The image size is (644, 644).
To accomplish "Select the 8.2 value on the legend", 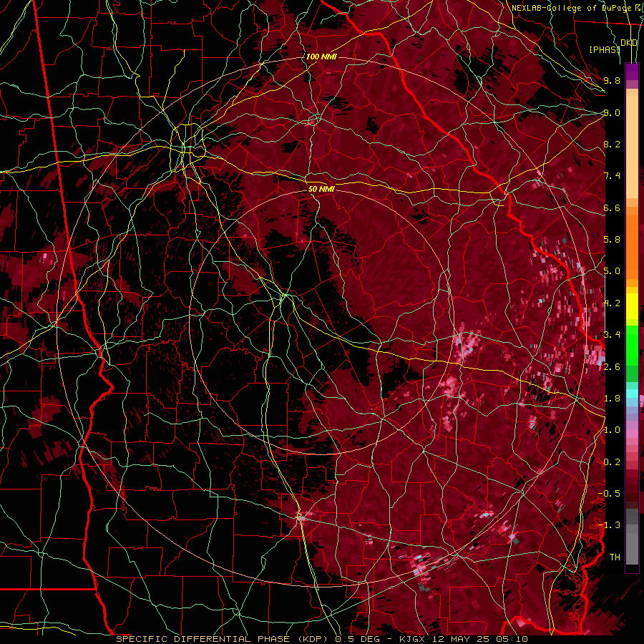I will click(x=612, y=144).
